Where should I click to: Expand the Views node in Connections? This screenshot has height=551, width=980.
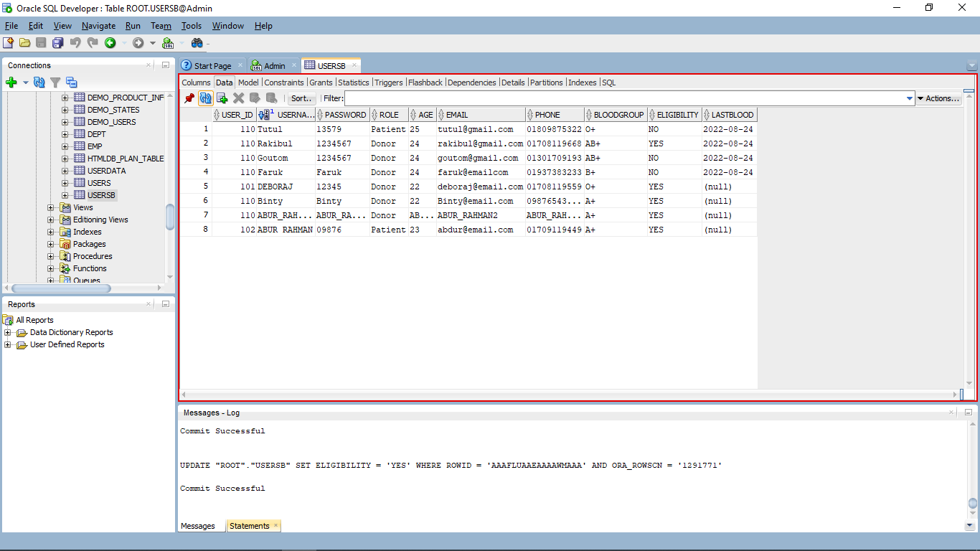click(51, 207)
